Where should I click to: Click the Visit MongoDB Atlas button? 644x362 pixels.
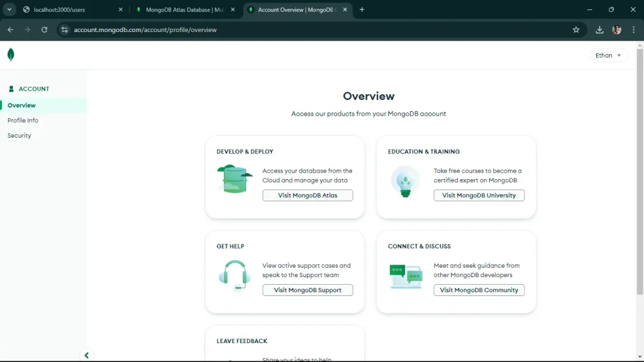[308, 195]
